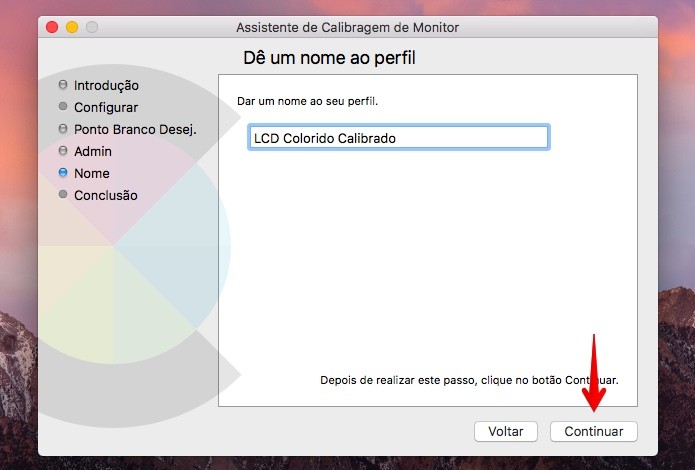Focus the profile name text field
695x470 pixels.
(399, 137)
